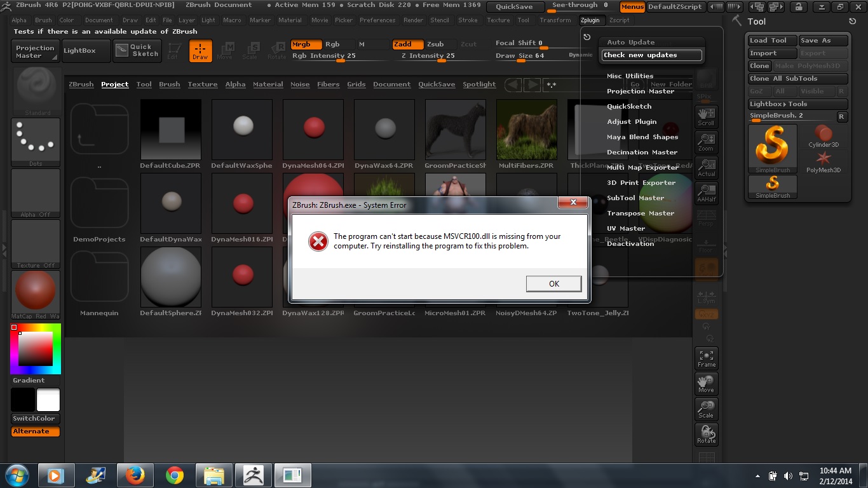Click the Frame icon on right shelf
Image resolution: width=868 pixels, height=488 pixels.
click(706, 358)
